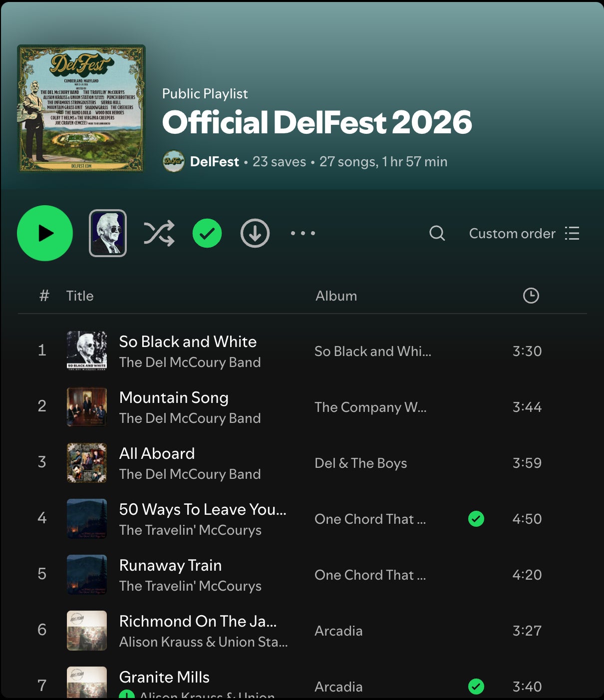
Task: Click the Album column header
Action: click(336, 296)
